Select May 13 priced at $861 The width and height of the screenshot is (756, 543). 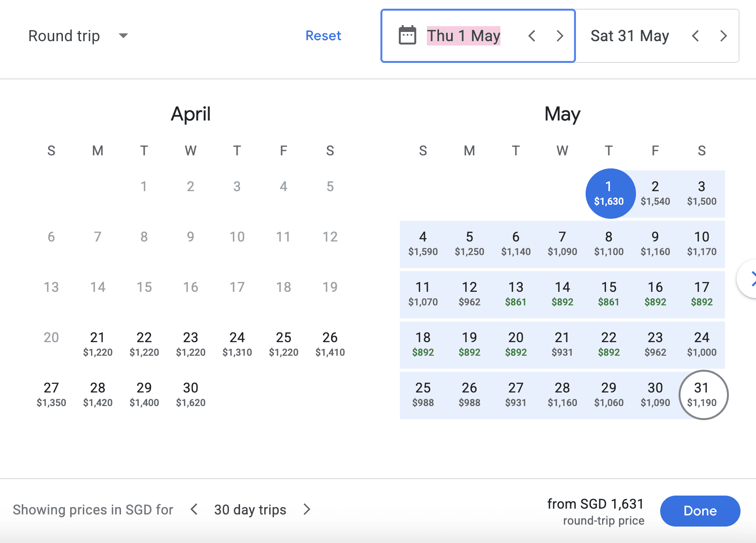coord(515,294)
